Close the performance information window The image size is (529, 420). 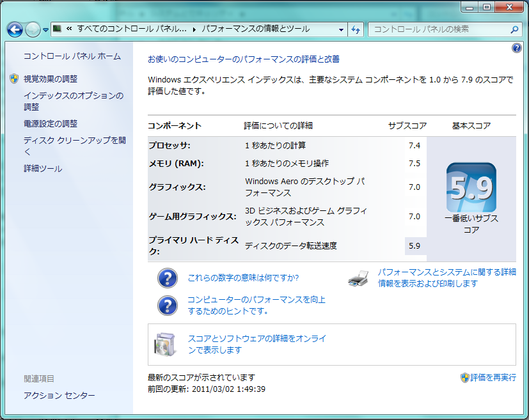(x=509, y=8)
